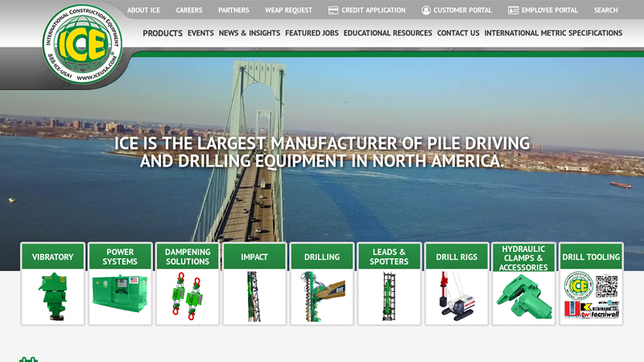Click the ICE globe logo

[83, 44]
